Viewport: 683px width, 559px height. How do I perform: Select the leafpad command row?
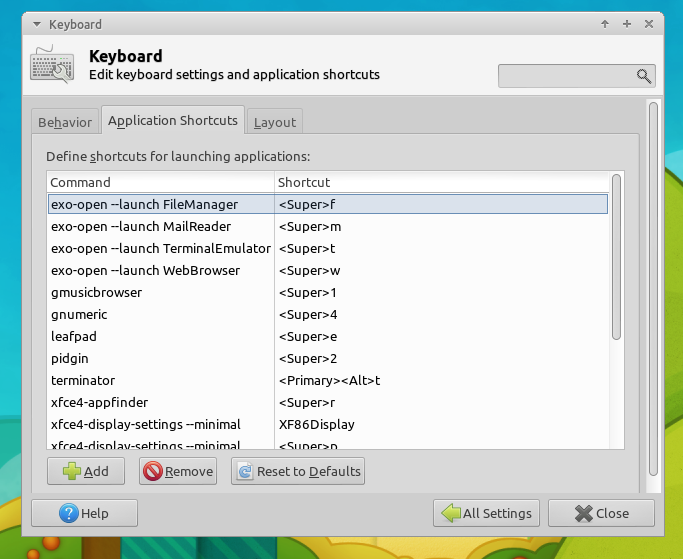[328, 336]
